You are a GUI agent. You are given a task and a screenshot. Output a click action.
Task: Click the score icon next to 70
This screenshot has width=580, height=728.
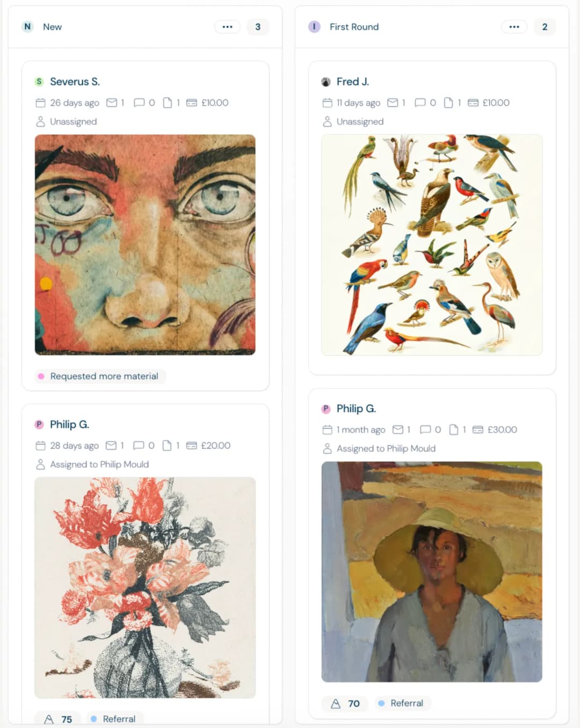[x=336, y=704]
